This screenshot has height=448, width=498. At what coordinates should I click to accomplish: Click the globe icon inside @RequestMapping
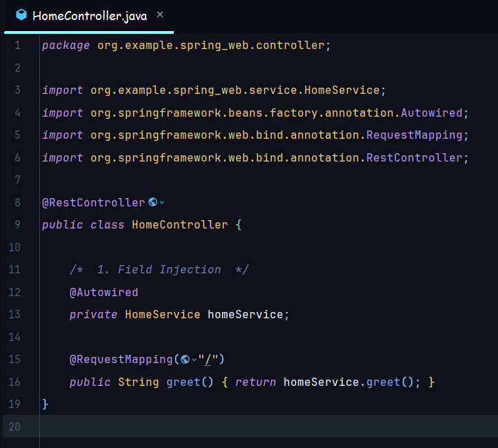coord(185,359)
